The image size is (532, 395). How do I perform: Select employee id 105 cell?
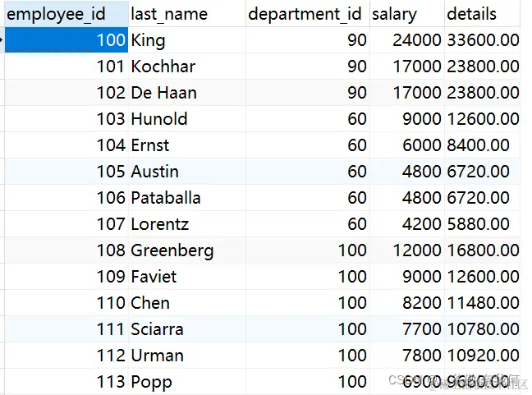coord(66,172)
